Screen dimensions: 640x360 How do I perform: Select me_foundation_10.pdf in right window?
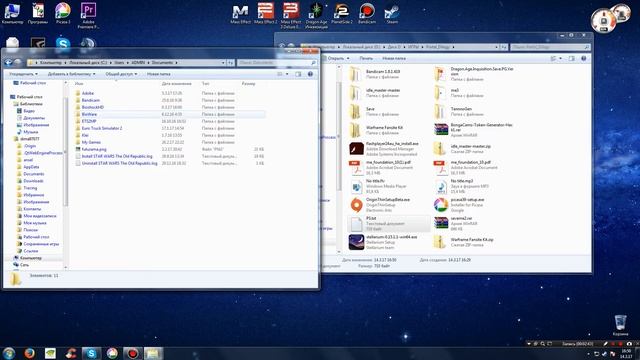(473, 167)
